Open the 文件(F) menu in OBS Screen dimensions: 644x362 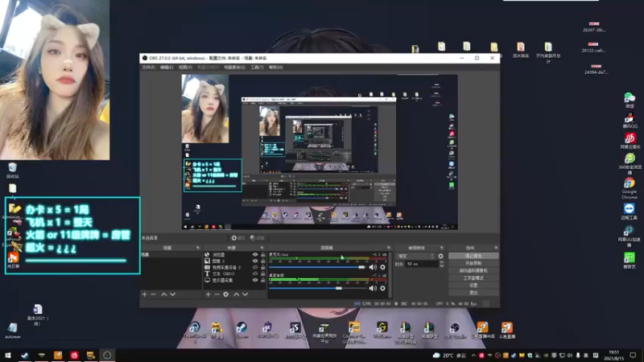(x=148, y=68)
